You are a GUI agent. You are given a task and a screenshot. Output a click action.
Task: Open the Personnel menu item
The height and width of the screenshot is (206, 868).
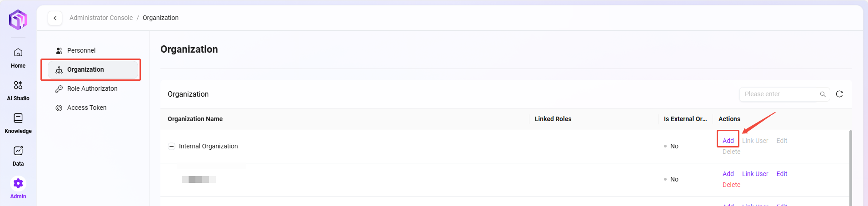point(81,50)
